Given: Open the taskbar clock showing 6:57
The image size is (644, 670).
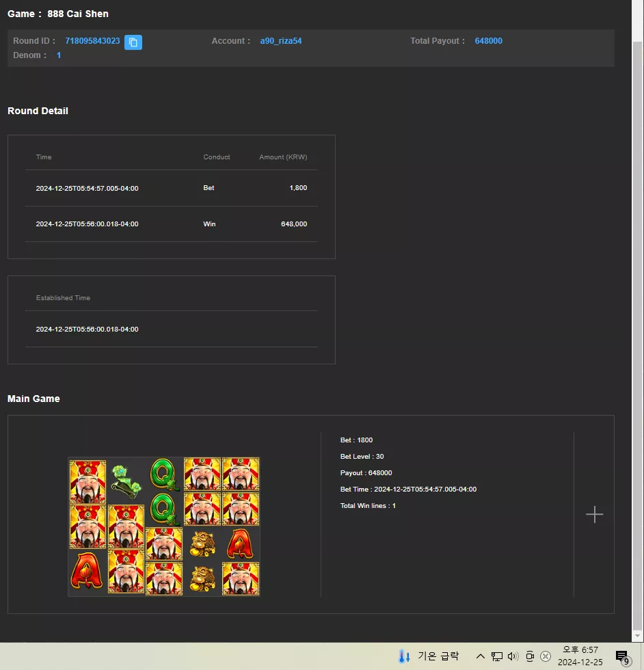Looking at the screenshot, I should (x=580, y=656).
